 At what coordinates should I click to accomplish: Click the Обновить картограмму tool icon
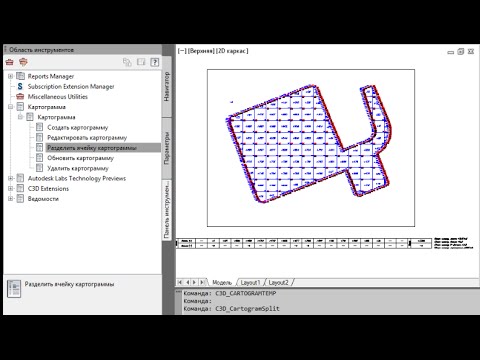click(x=40, y=158)
